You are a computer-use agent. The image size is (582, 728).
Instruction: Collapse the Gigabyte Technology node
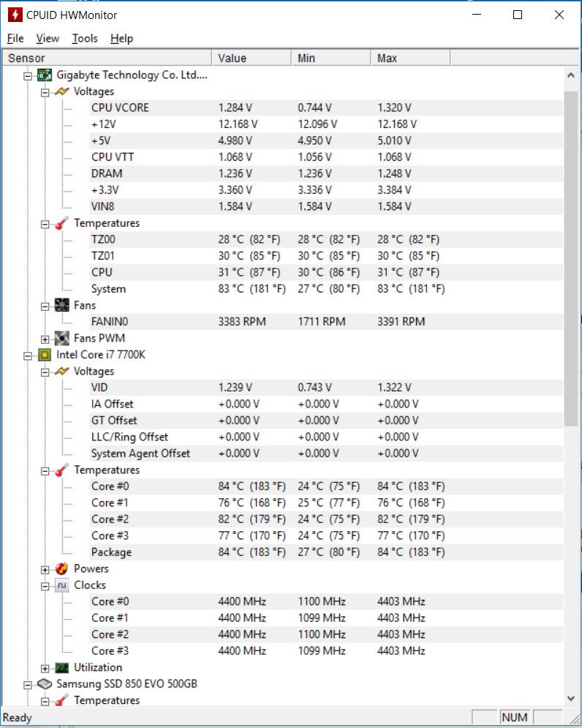pyautogui.click(x=28, y=75)
